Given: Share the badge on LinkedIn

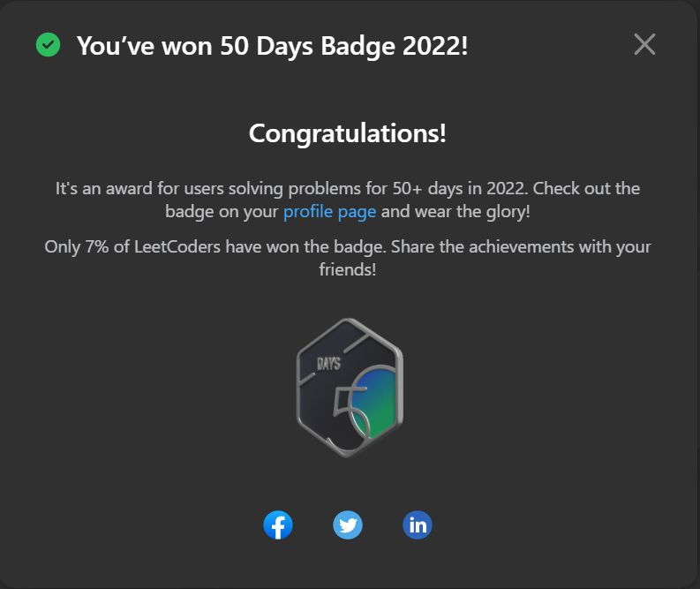Looking at the screenshot, I should pos(418,525).
